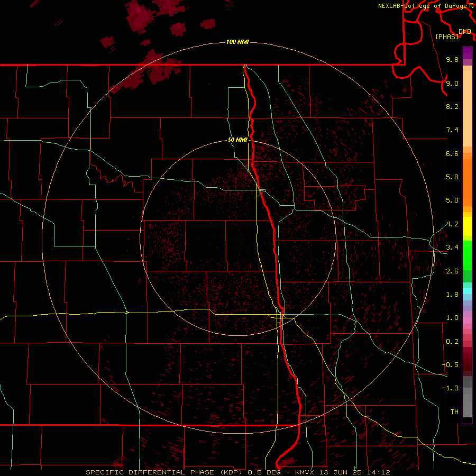Click the DKD label above the color scale

465,31
